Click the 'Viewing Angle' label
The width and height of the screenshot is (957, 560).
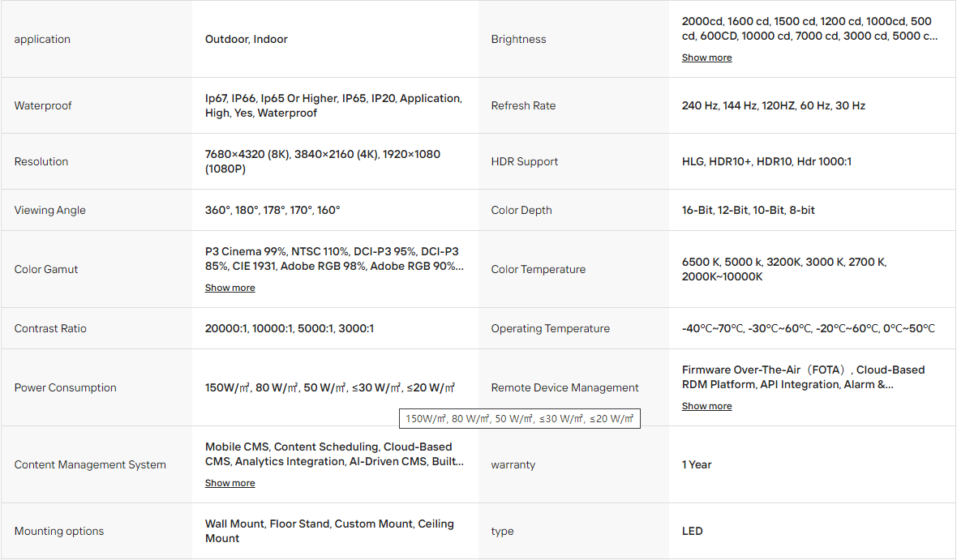point(50,210)
